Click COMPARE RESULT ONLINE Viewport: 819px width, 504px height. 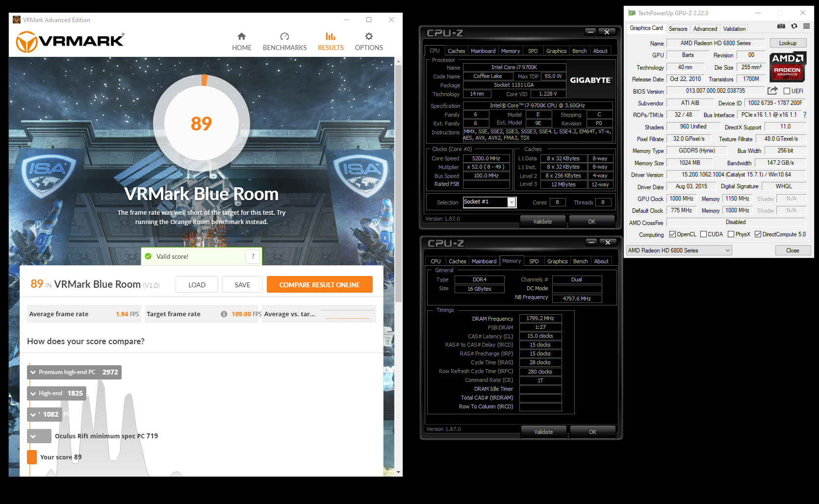pos(319,285)
